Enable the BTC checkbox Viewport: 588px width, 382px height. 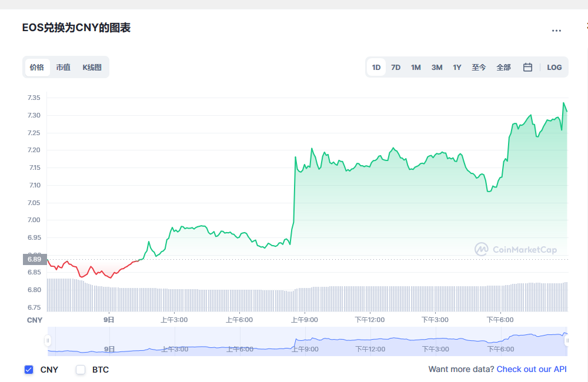(x=81, y=370)
